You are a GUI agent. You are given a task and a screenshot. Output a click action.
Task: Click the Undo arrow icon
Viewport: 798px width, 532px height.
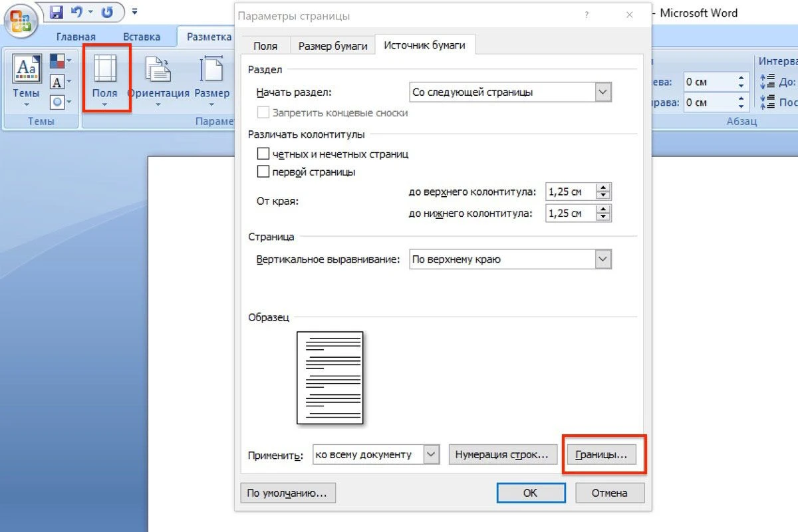pyautogui.click(x=75, y=12)
